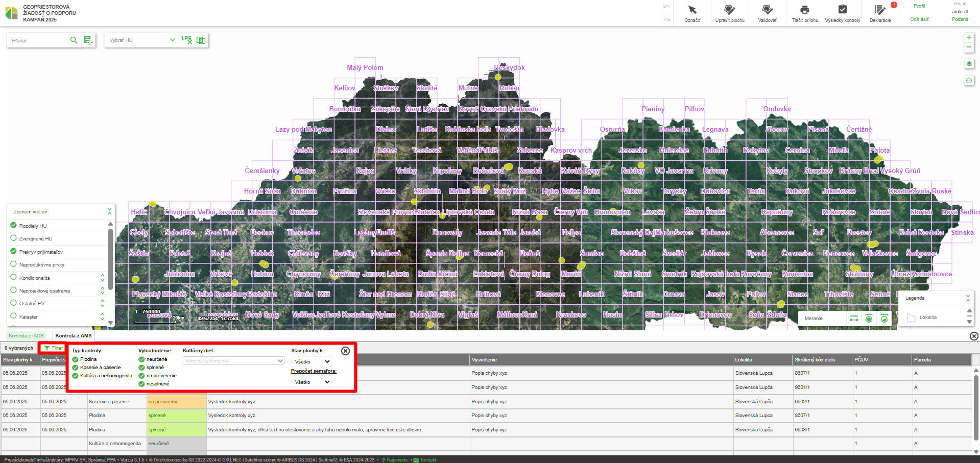This screenshot has width=980, height=463.
Task: Open the Deklarácie list icon
Action: [x=879, y=10]
